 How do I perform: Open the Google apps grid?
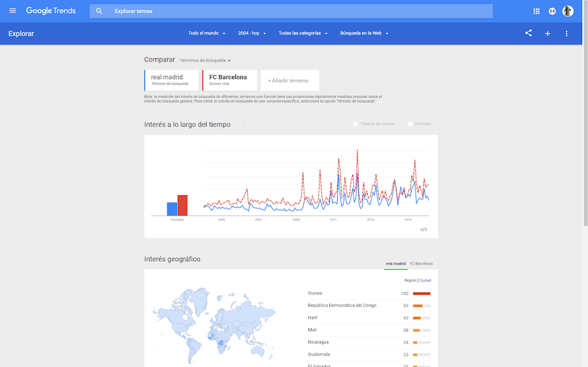pos(536,11)
